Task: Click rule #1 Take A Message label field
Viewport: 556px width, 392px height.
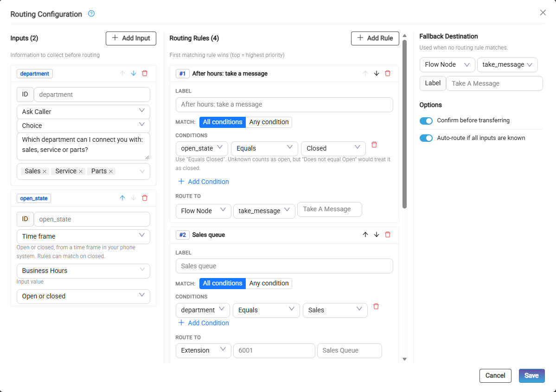Action: [329, 209]
